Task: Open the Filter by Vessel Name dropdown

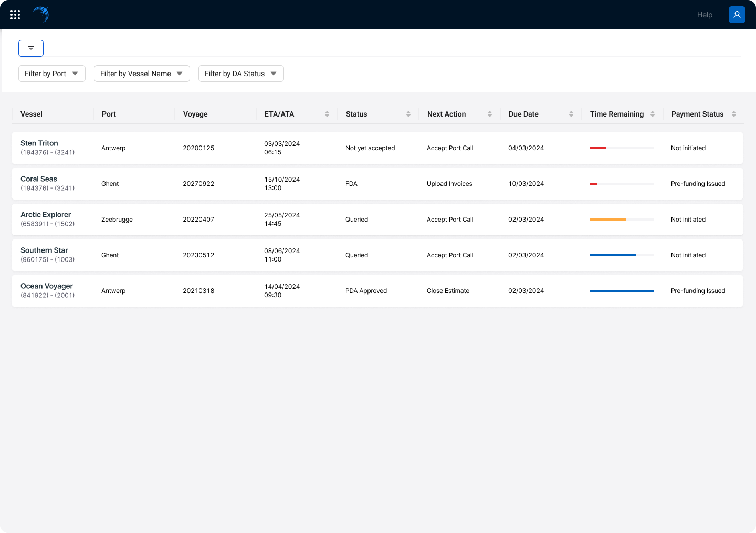Action: (142, 74)
